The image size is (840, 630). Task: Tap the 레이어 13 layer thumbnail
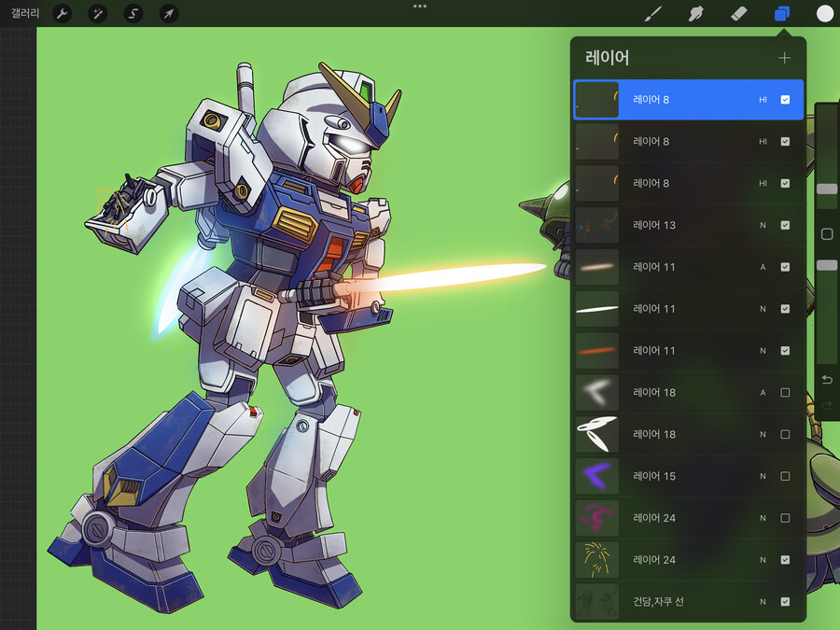pyautogui.click(x=596, y=225)
